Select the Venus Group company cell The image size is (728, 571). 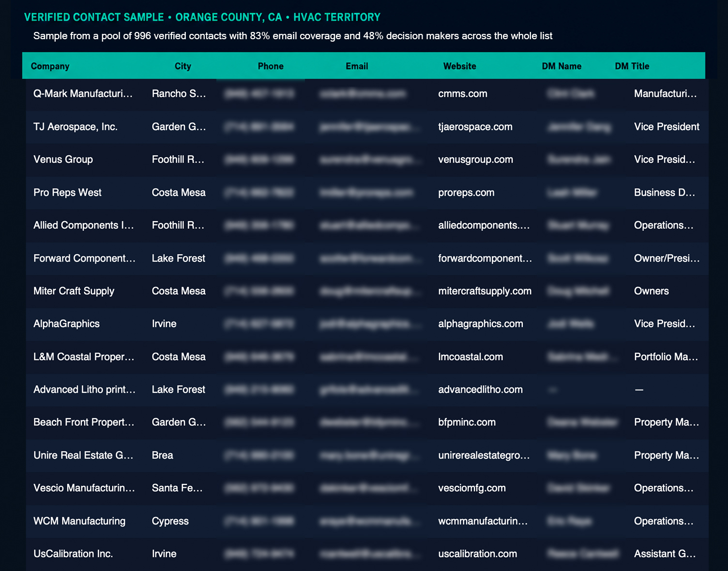click(x=63, y=160)
